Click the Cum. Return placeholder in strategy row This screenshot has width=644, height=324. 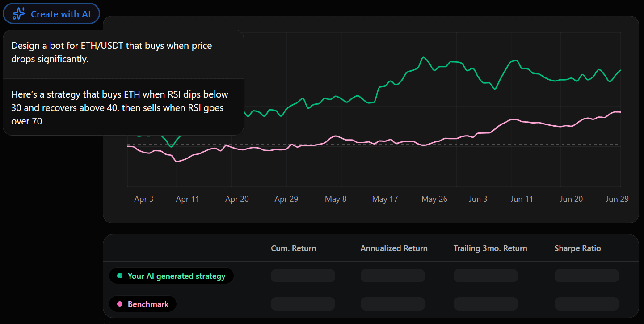coord(303,276)
